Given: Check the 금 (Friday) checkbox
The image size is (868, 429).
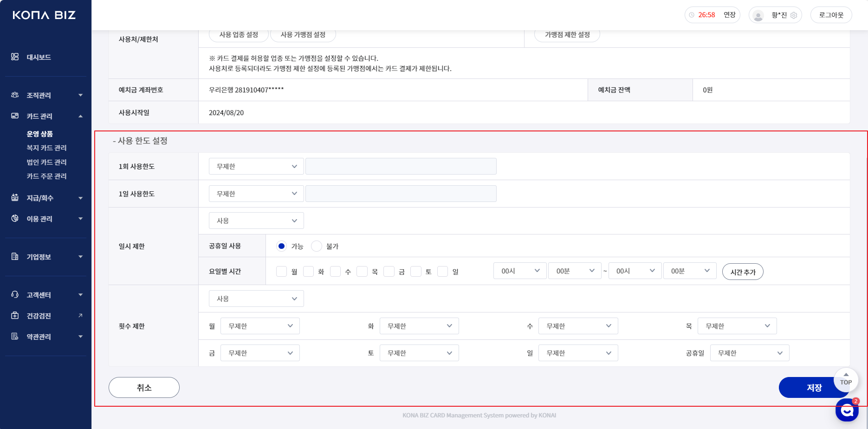Looking at the screenshot, I should click(389, 271).
